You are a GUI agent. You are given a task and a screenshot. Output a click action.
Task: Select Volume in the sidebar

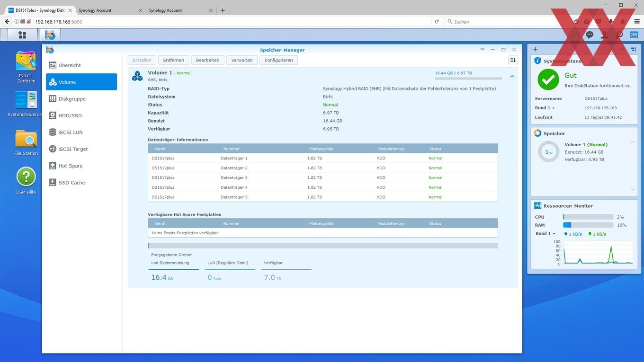81,82
